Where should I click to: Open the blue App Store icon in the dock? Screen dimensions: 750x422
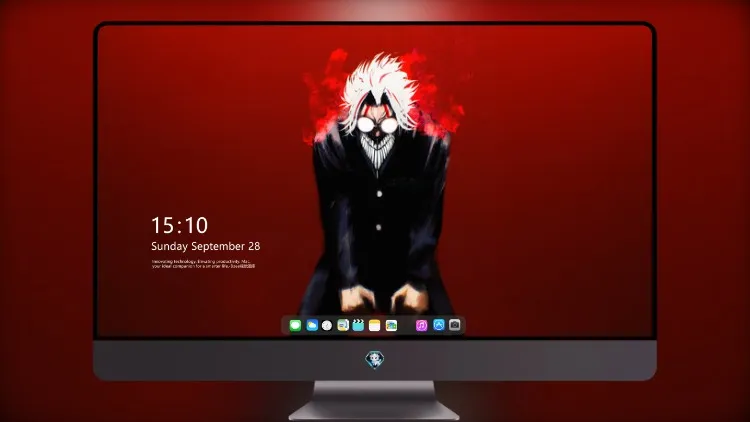(x=439, y=325)
